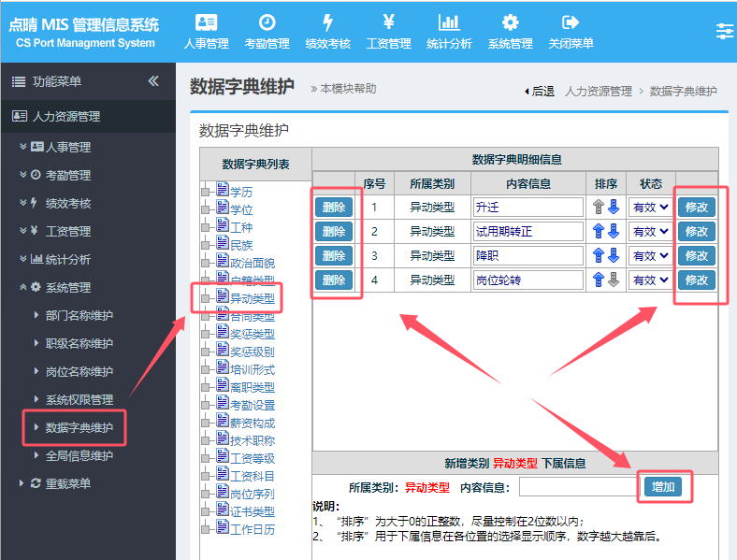Edit the 升迁 content field
Screen dimensions: 737x560
point(528,208)
